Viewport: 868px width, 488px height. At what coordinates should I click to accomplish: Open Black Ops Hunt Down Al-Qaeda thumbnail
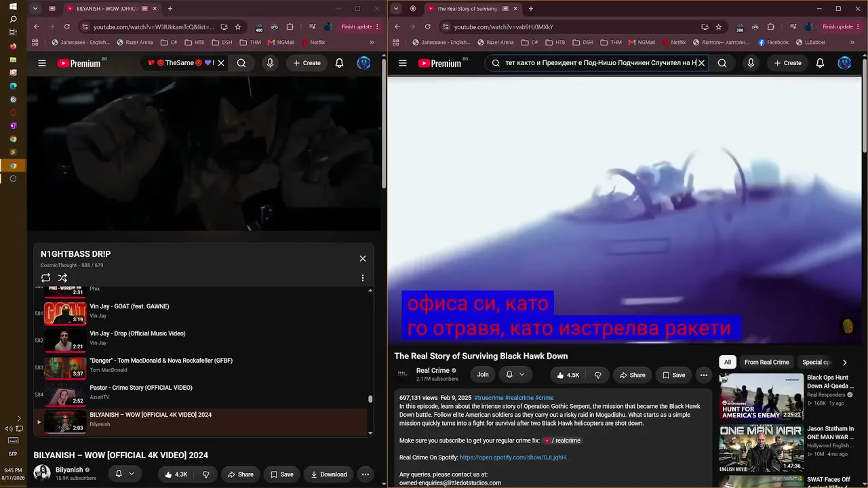pos(762,396)
